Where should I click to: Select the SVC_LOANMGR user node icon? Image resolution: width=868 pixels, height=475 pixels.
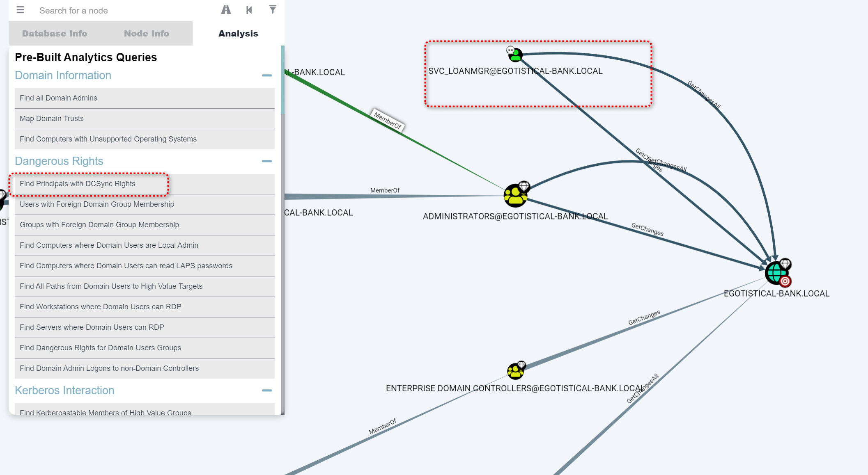pyautogui.click(x=515, y=55)
